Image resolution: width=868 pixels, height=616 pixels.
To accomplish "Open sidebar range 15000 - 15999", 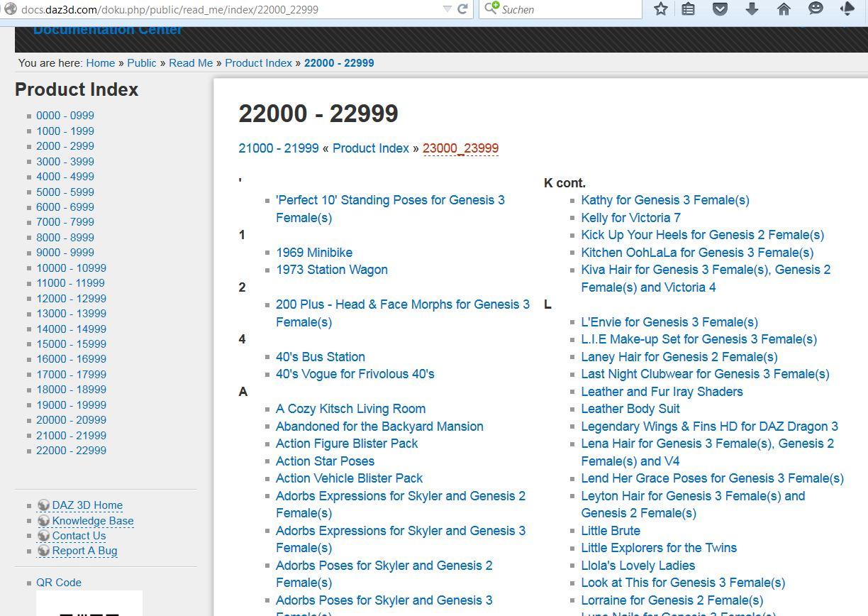I will (71, 344).
